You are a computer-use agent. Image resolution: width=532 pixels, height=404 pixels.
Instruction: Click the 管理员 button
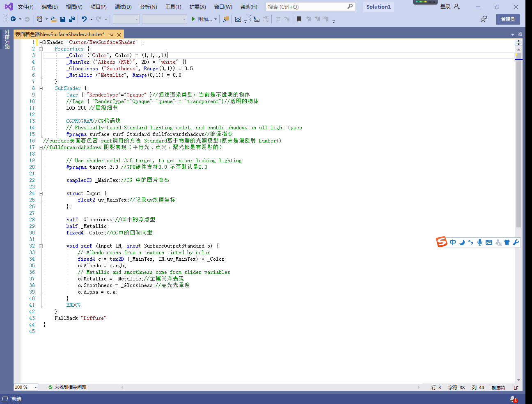tap(508, 19)
